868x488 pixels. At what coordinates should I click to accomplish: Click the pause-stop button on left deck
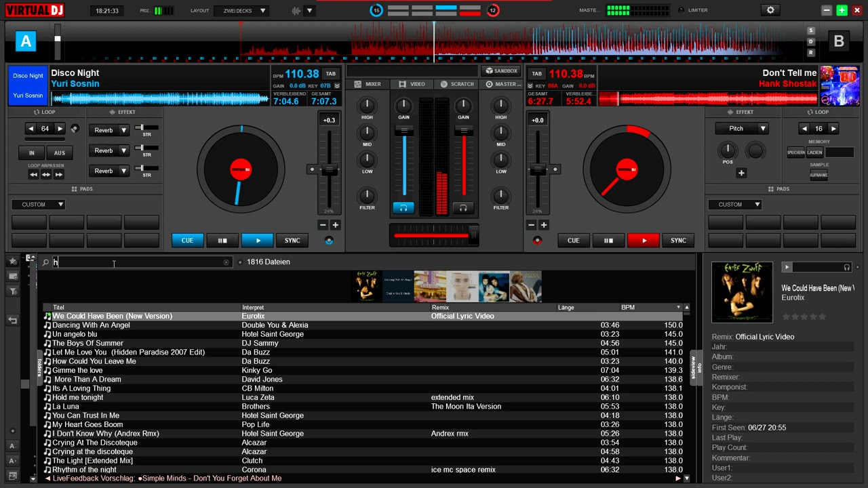pyautogui.click(x=222, y=241)
